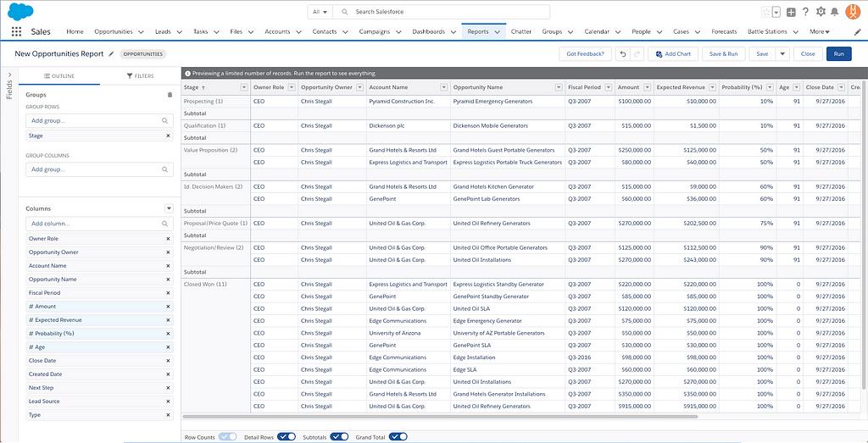Open Stage column header dropdown menu
Viewport: 868px width, 443px height.
(244, 87)
